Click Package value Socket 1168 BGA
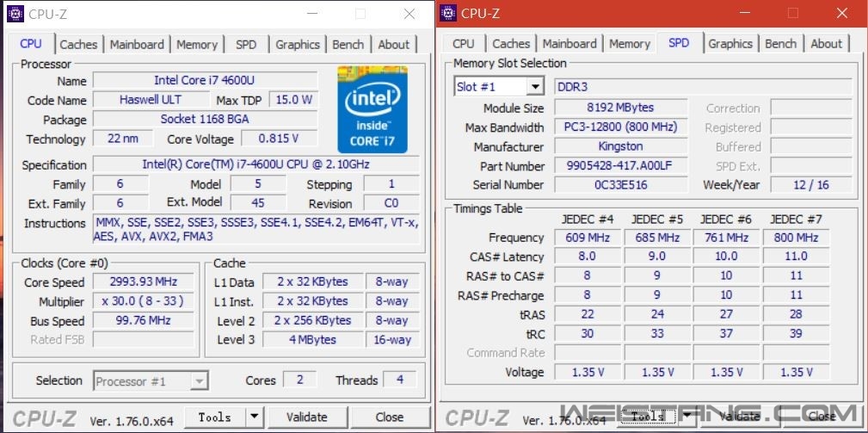The image size is (868, 433). tap(205, 119)
